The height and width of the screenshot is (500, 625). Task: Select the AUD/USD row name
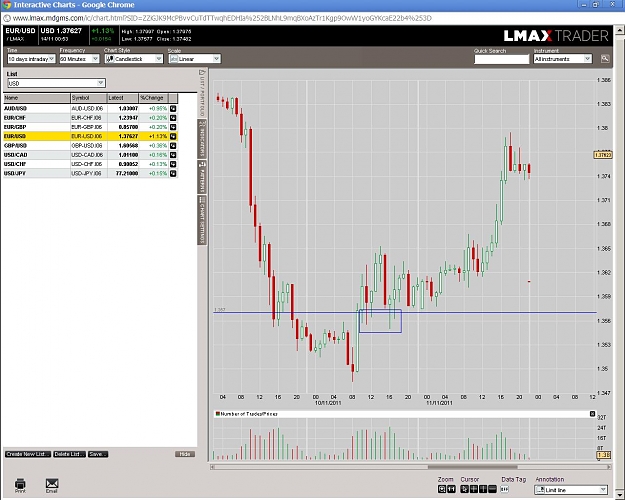click(x=16, y=108)
